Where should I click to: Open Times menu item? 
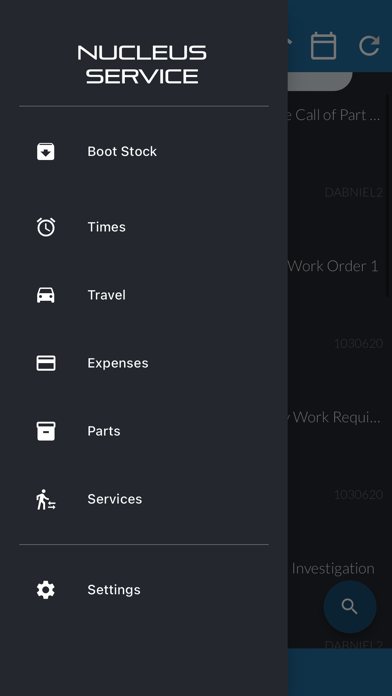click(x=144, y=227)
